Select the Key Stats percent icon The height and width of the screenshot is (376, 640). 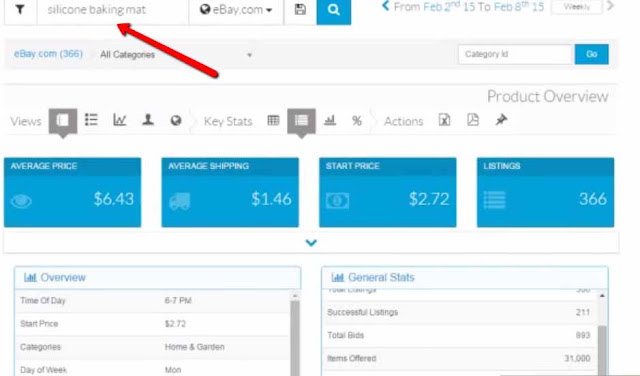pos(357,121)
